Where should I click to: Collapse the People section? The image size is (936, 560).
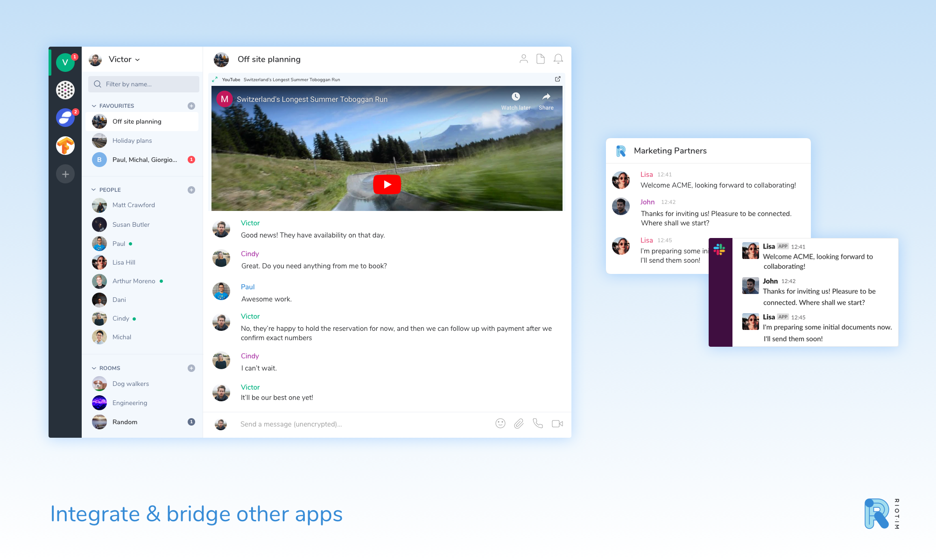(x=94, y=190)
